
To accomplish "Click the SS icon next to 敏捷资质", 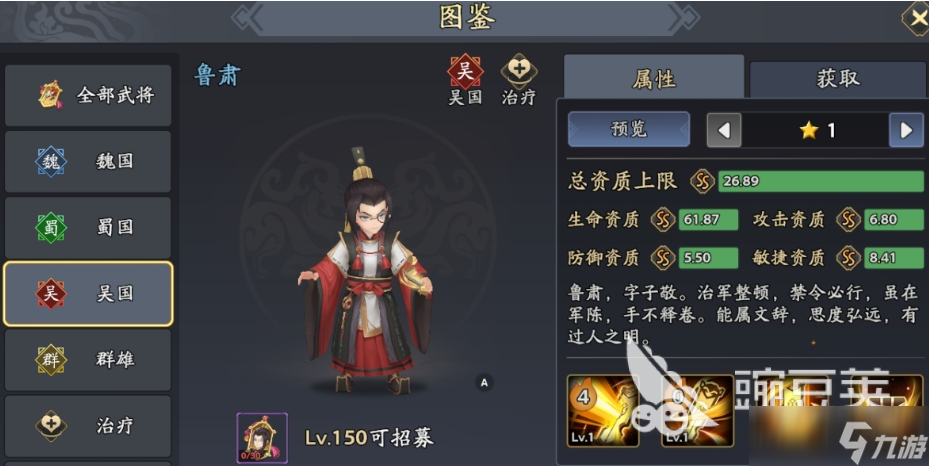I will point(848,258).
